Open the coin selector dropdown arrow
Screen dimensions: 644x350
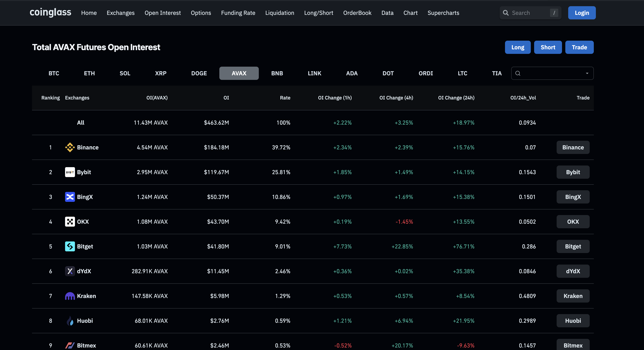pos(587,73)
